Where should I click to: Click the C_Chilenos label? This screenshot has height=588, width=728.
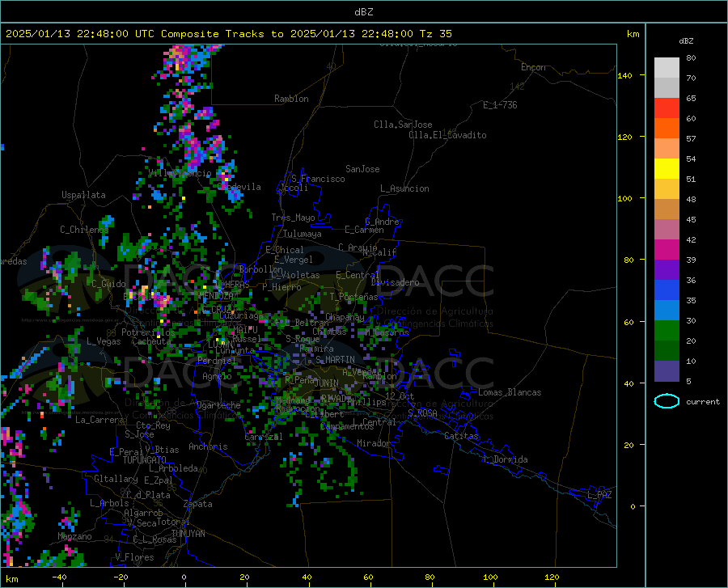tap(84, 230)
